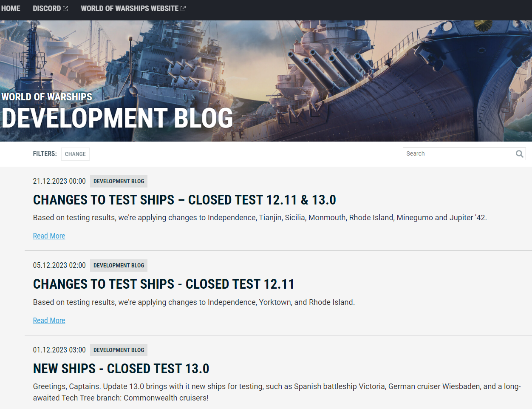Viewport: 532px width, 409px height.
Task: Click the external-link icon beside DISCORD
Action: click(65, 9)
